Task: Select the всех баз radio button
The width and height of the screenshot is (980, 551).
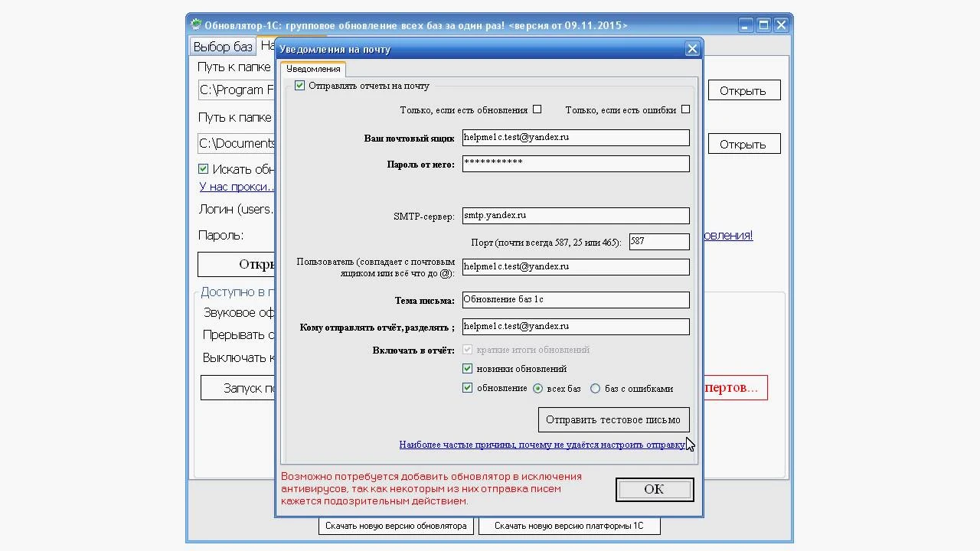Action: 537,389
